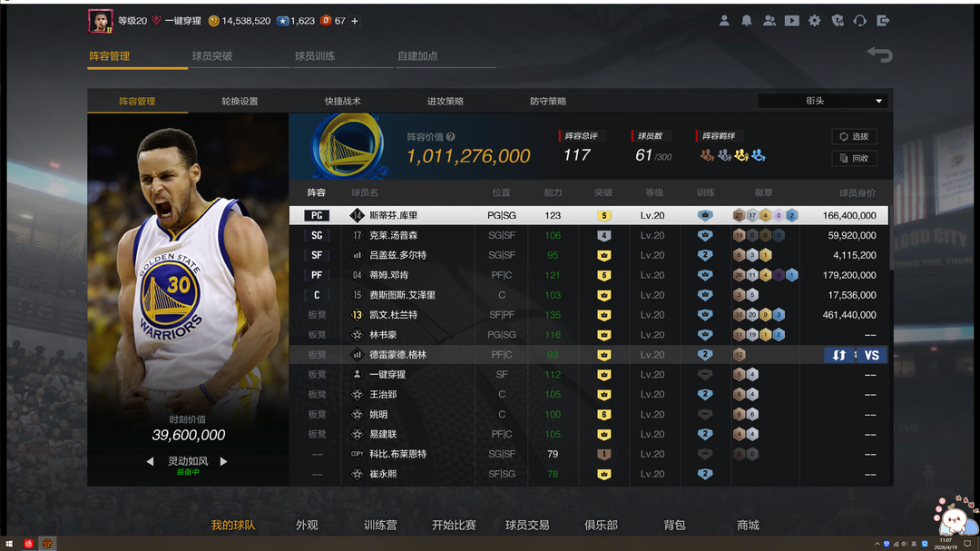Open the settings gear icon
Image resolution: width=980 pixels, height=551 pixels.
click(814, 21)
